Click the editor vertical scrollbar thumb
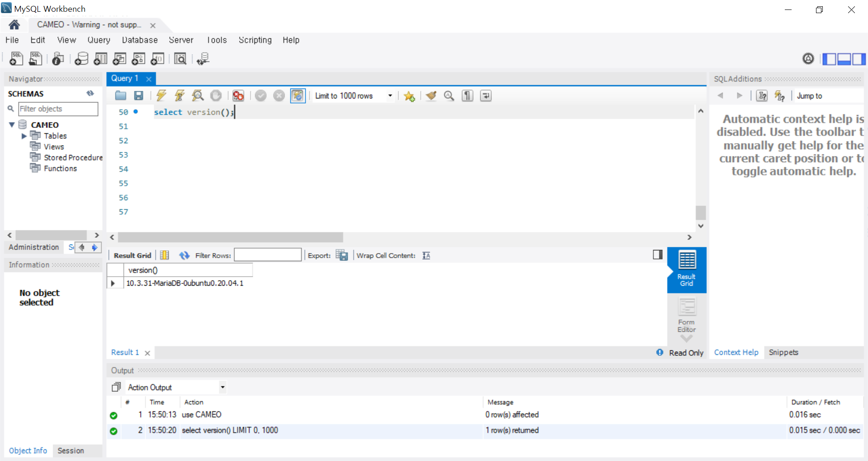 (x=701, y=212)
